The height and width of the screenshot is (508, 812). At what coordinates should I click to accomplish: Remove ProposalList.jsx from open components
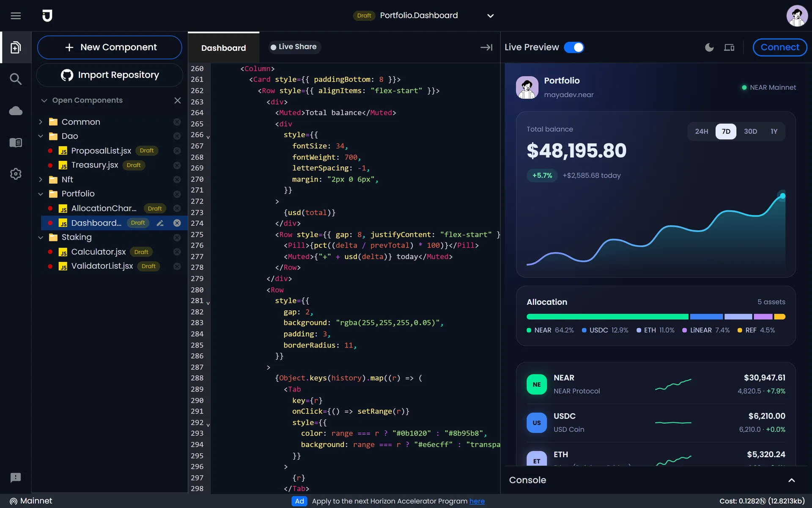click(x=177, y=151)
